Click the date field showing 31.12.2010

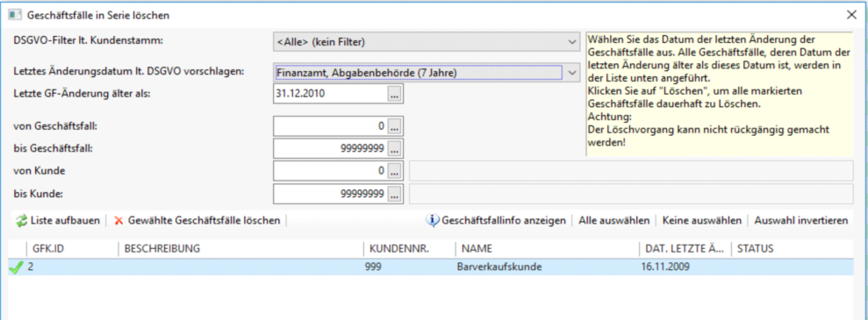pos(331,94)
